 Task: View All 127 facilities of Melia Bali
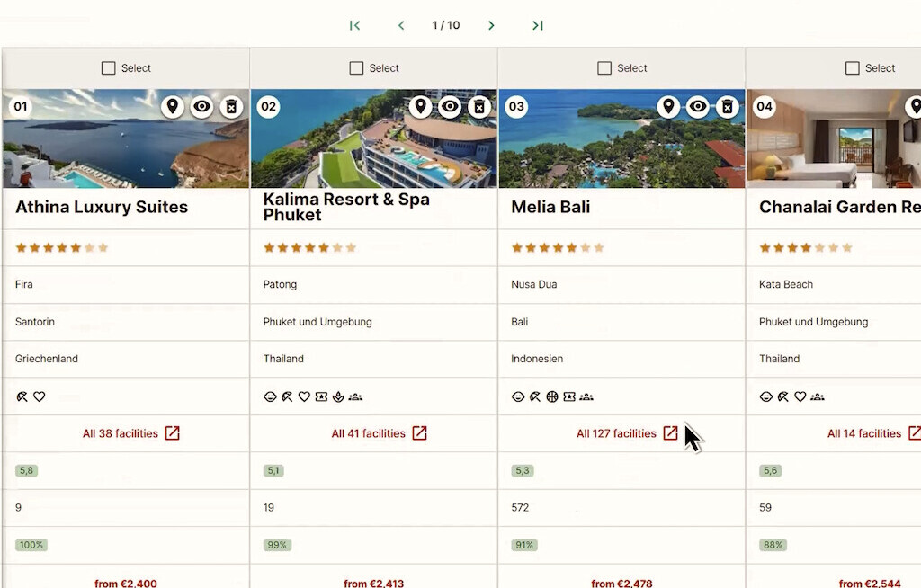[627, 433]
